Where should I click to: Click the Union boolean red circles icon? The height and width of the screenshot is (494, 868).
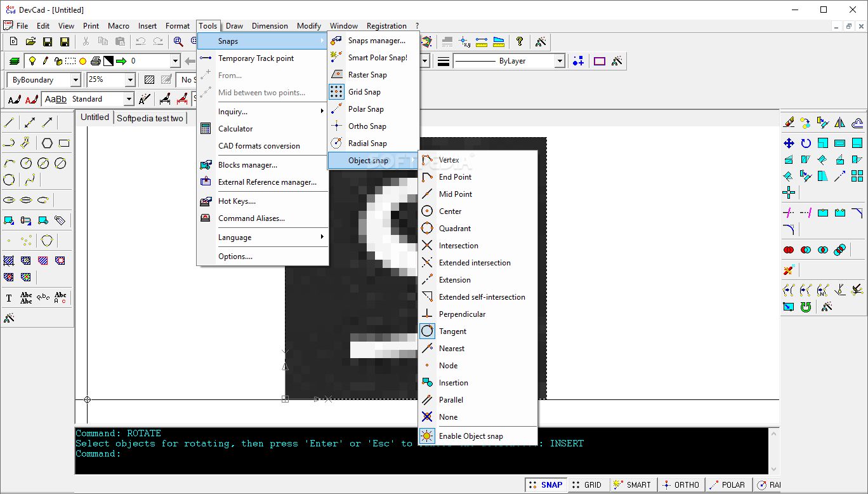(x=789, y=250)
